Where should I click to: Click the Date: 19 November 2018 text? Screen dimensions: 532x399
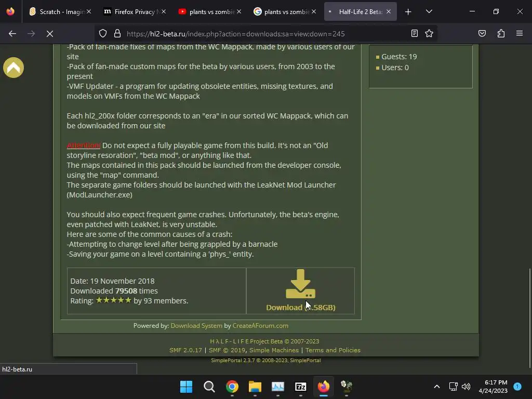tap(112, 281)
